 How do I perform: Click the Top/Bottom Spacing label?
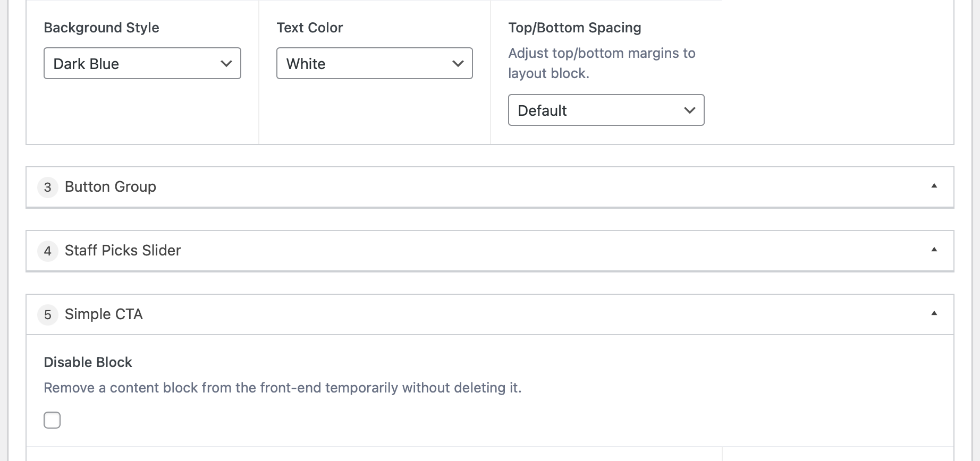[x=575, y=28]
